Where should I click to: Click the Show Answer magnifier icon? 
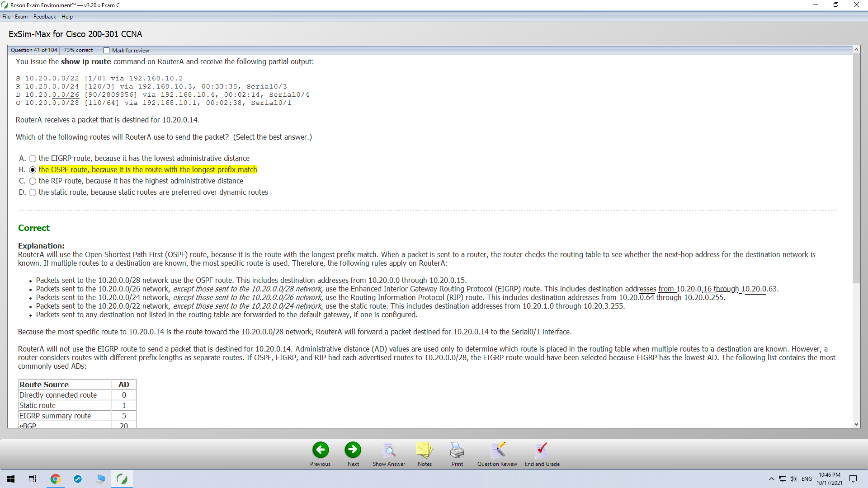point(389,450)
